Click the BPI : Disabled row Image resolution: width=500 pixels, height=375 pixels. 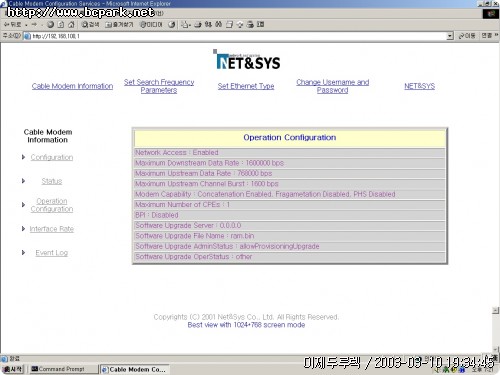point(290,215)
